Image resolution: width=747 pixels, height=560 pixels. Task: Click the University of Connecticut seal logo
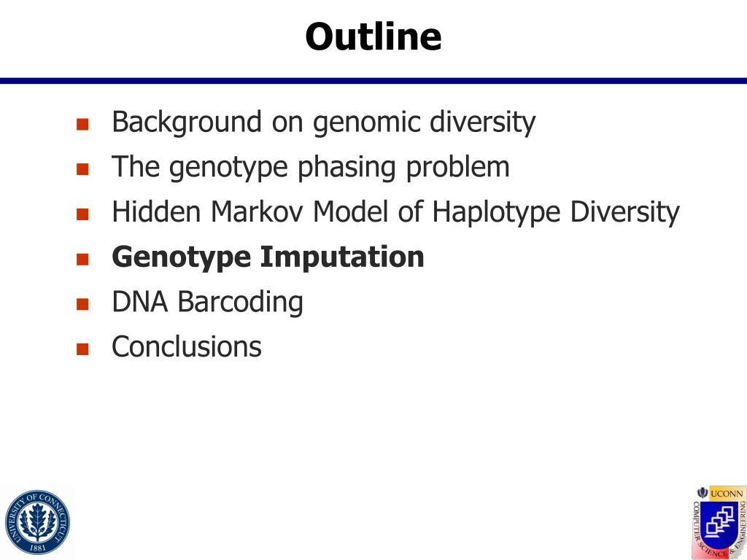point(37,522)
